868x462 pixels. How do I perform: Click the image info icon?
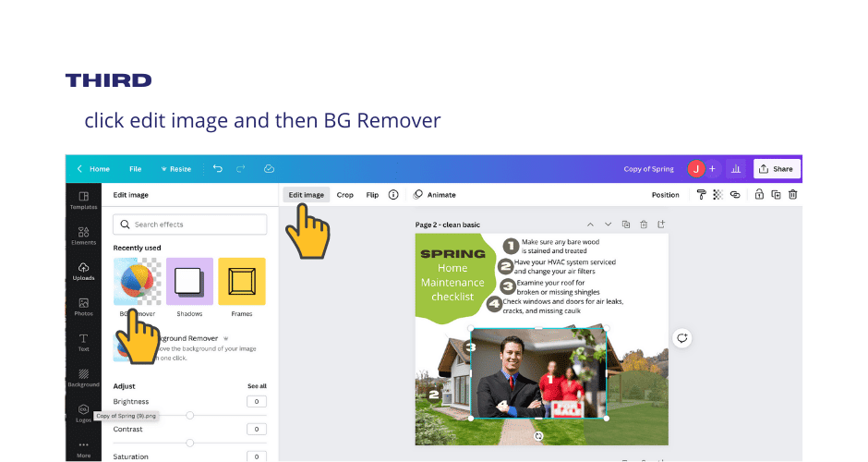pyautogui.click(x=393, y=195)
